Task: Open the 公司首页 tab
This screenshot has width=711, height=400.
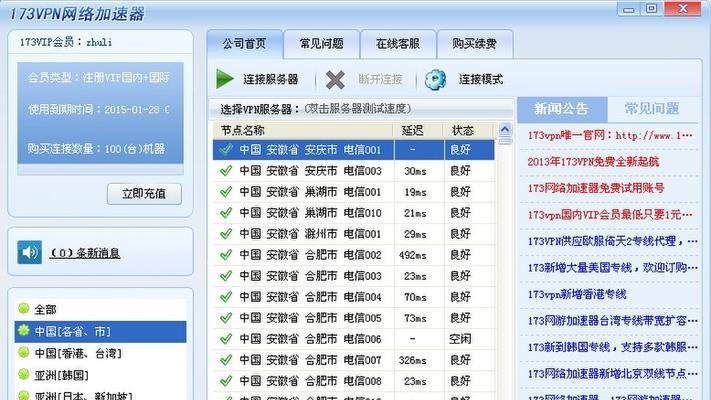Action: 245,44
